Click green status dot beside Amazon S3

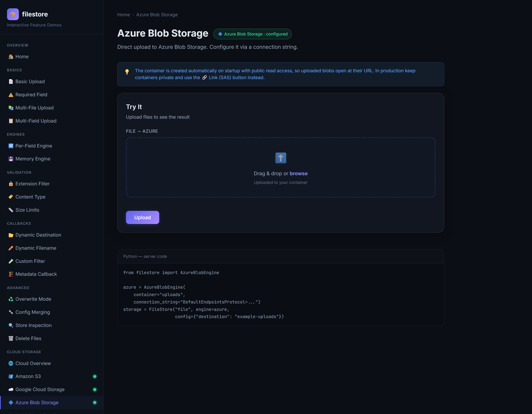pyautogui.click(x=95, y=376)
